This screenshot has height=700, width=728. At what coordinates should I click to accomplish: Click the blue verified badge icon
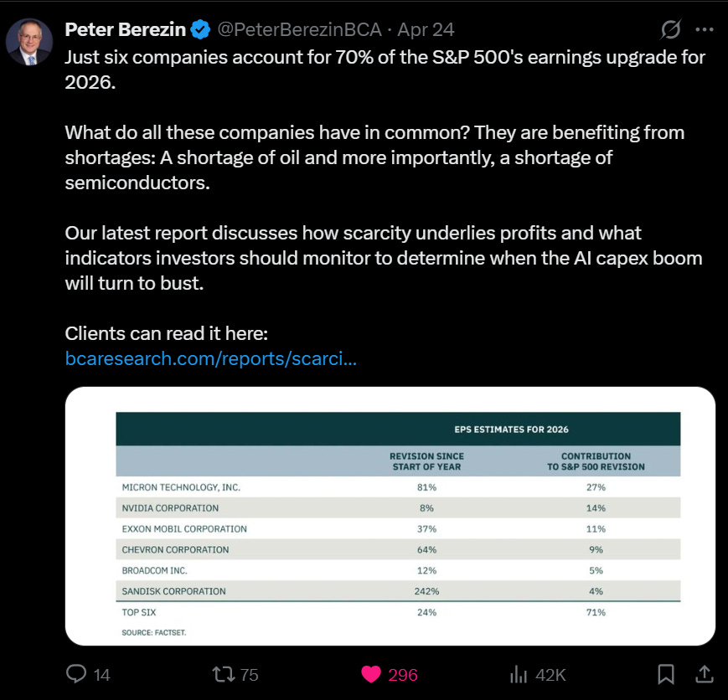coord(200,29)
